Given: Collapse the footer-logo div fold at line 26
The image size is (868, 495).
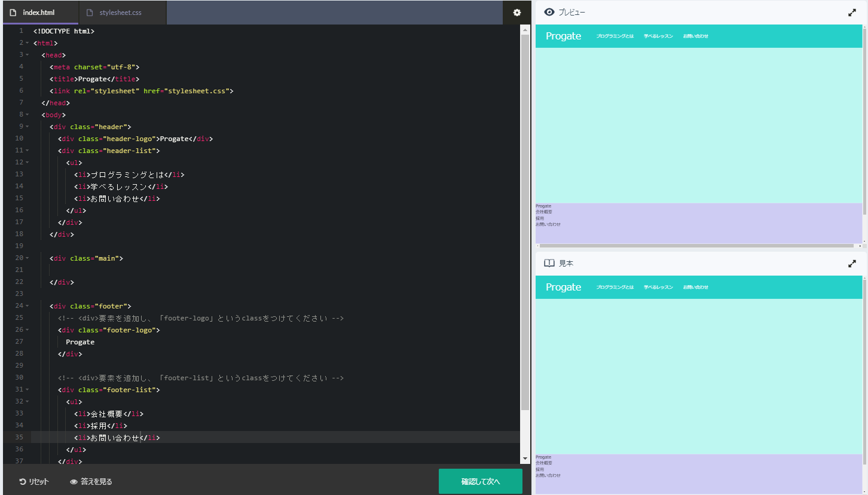Looking at the screenshot, I should 27,330.
